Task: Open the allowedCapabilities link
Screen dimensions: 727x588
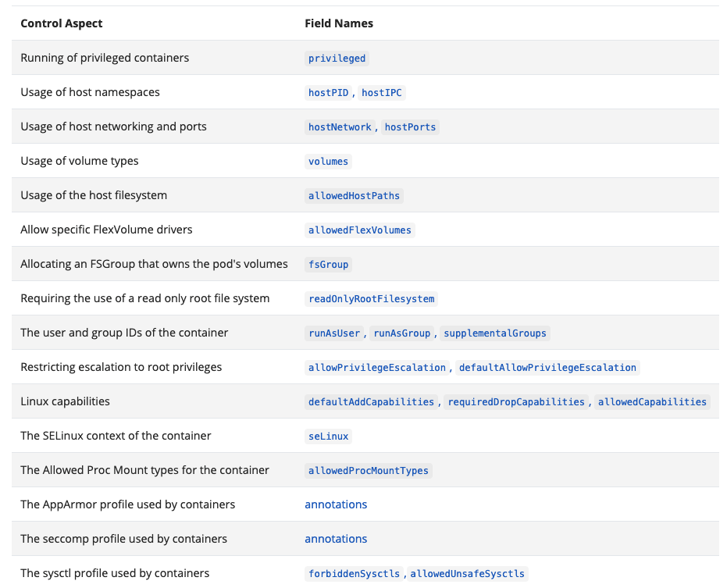Action: pyautogui.click(x=652, y=402)
